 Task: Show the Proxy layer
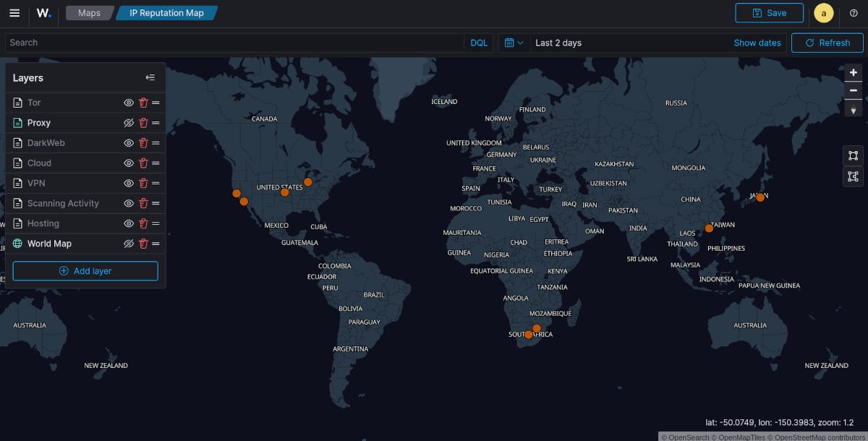pos(129,123)
